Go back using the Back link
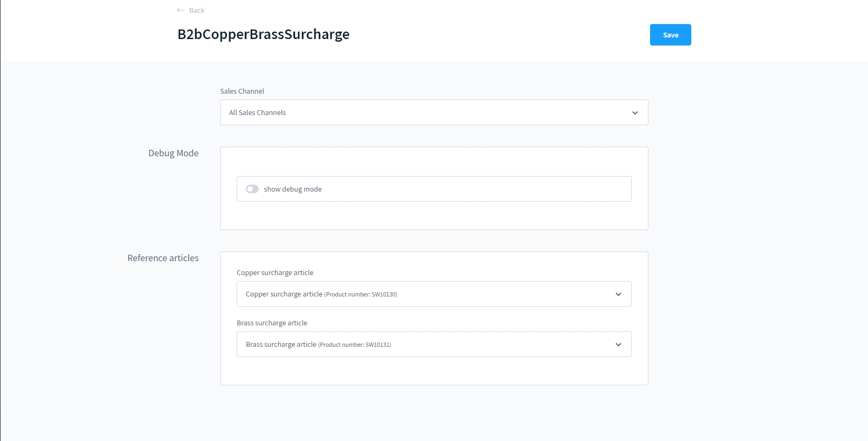The width and height of the screenshot is (868, 441). click(x=197, y=10)
